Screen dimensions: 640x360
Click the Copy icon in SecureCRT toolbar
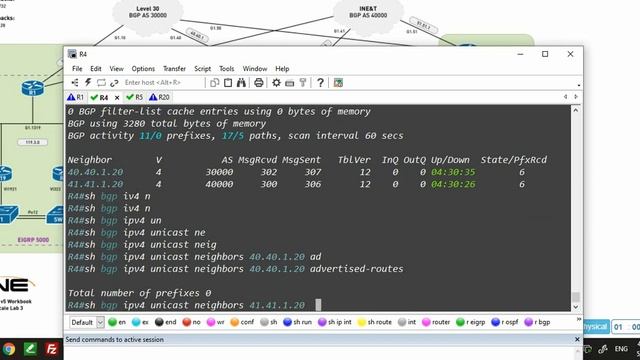coord(214,83)
